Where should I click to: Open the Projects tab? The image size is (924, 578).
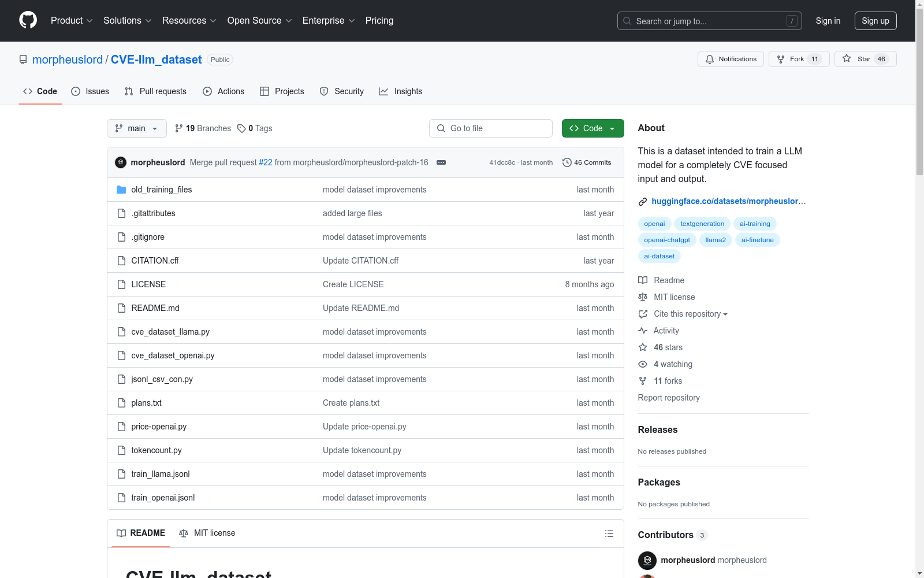[x=282, y=91]
